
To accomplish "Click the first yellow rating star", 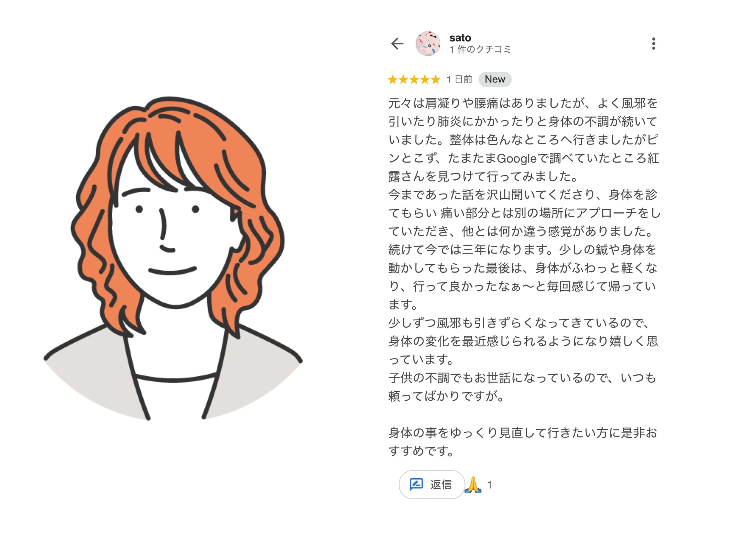I will (x=392, y=79).
